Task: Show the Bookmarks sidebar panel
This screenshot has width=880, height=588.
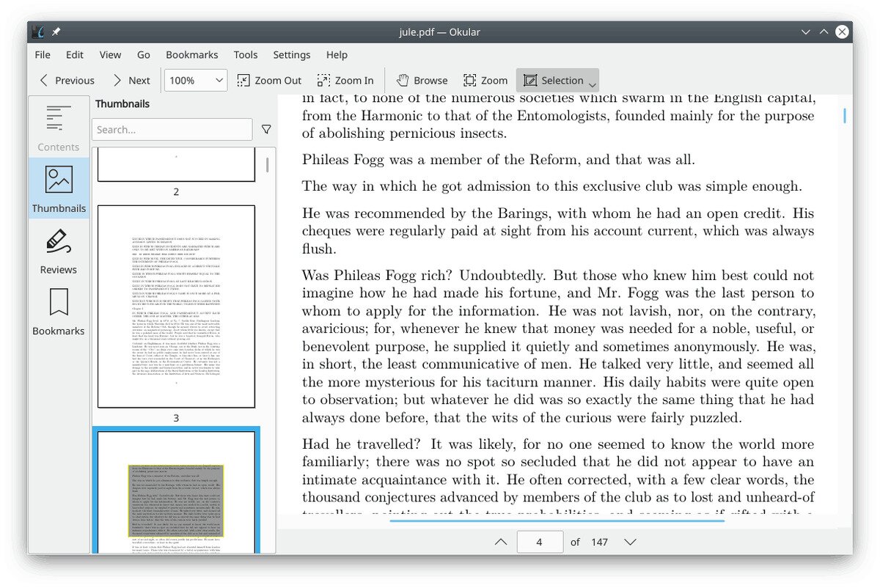Action: pyautogui.click(x=59, y=312)
